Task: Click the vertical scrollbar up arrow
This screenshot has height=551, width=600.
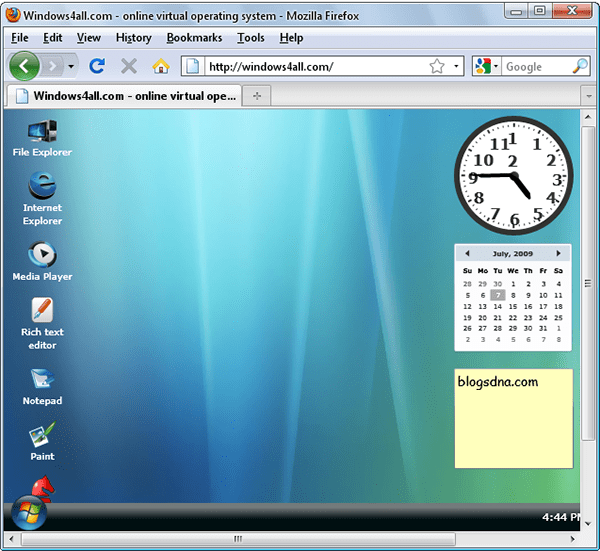Action: click(588, 117)
